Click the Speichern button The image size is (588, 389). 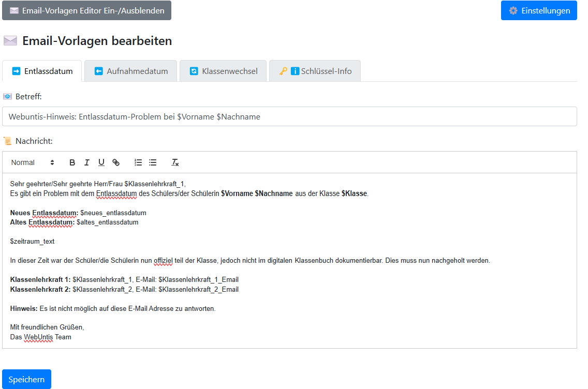tap(26, 379)
